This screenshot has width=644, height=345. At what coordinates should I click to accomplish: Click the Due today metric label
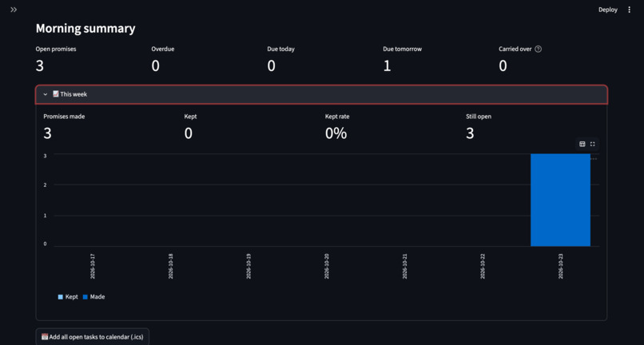click(281, 49)
